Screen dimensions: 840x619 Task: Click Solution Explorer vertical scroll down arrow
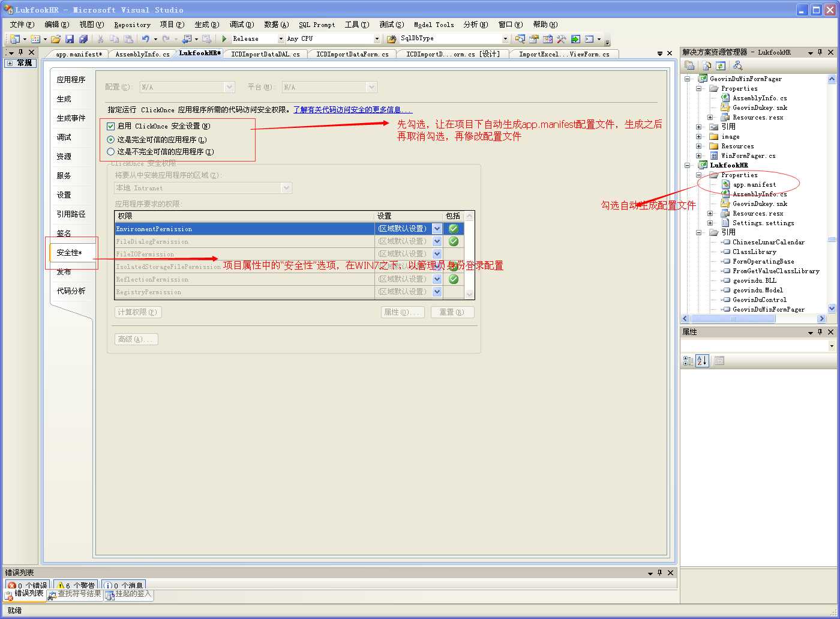(832, 309)
